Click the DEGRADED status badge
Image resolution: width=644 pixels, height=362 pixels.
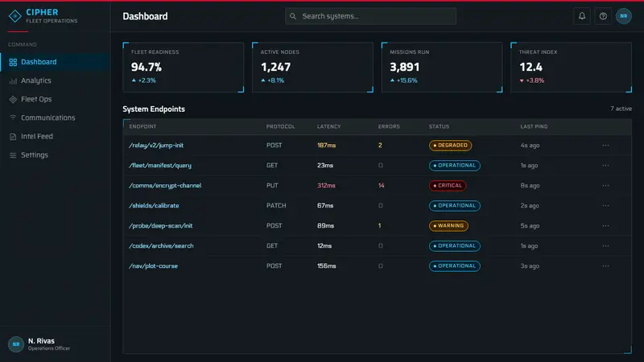click(450, 146)
